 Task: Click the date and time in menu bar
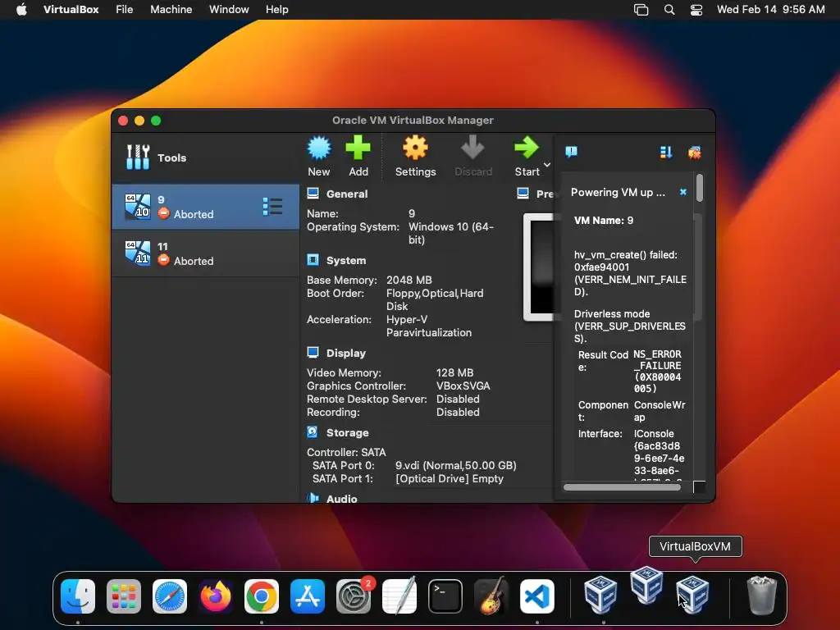coord(770,10)
